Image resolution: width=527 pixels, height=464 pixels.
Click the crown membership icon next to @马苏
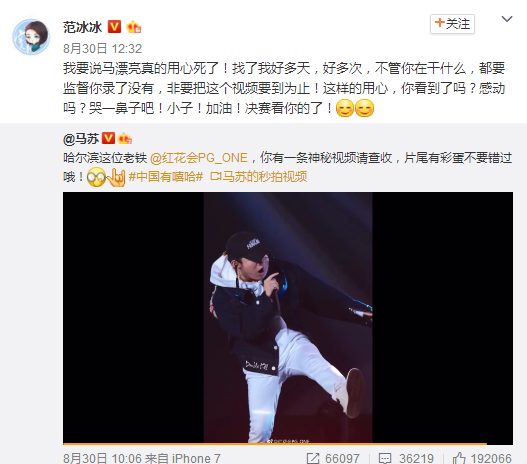coord(124,138)
